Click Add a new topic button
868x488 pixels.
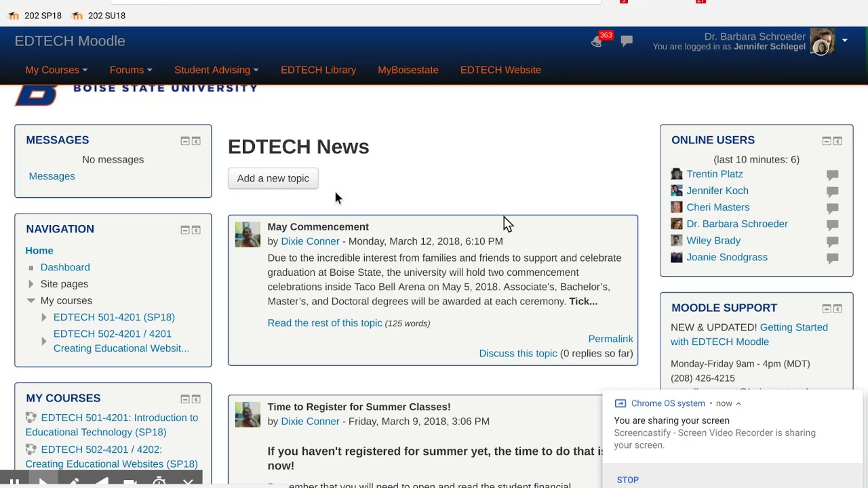(x=273, y=178)
